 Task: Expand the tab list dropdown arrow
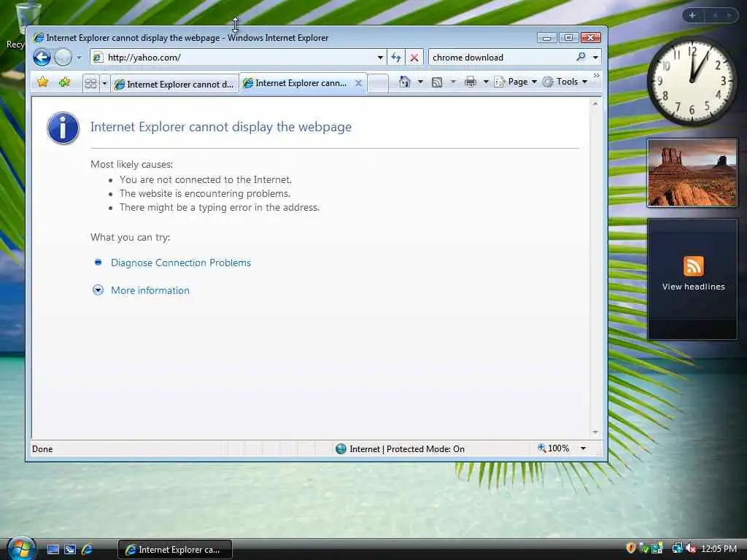pos(104,84)
